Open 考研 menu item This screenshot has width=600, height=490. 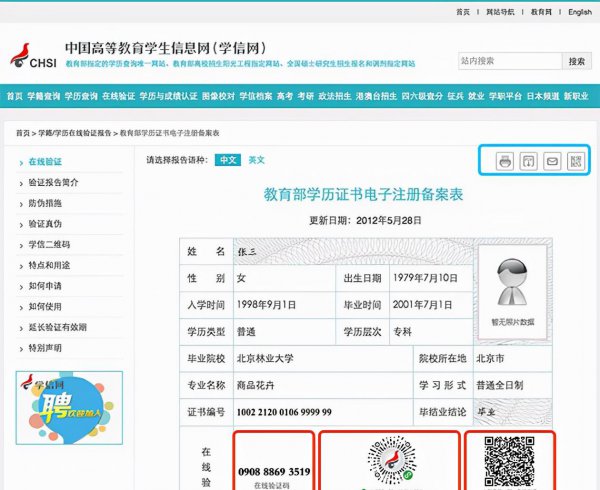coord(306,96)
